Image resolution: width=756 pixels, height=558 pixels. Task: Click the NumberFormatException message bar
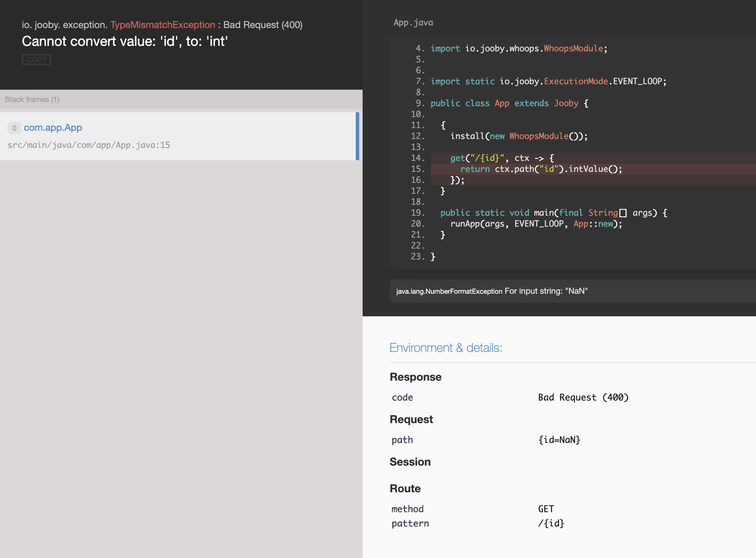(492, 291)
